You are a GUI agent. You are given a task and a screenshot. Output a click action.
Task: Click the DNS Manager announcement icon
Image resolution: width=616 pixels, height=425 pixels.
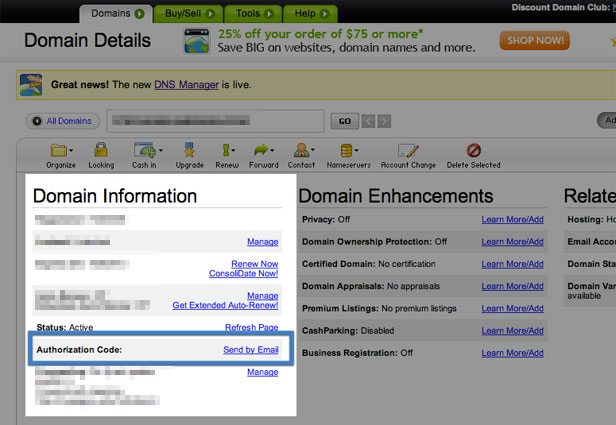(x=31, y=85)
